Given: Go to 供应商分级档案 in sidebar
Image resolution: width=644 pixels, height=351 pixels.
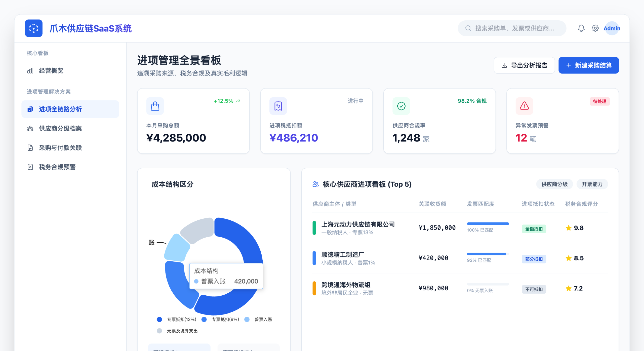Looking at the screenshot, I should point(60,128).
